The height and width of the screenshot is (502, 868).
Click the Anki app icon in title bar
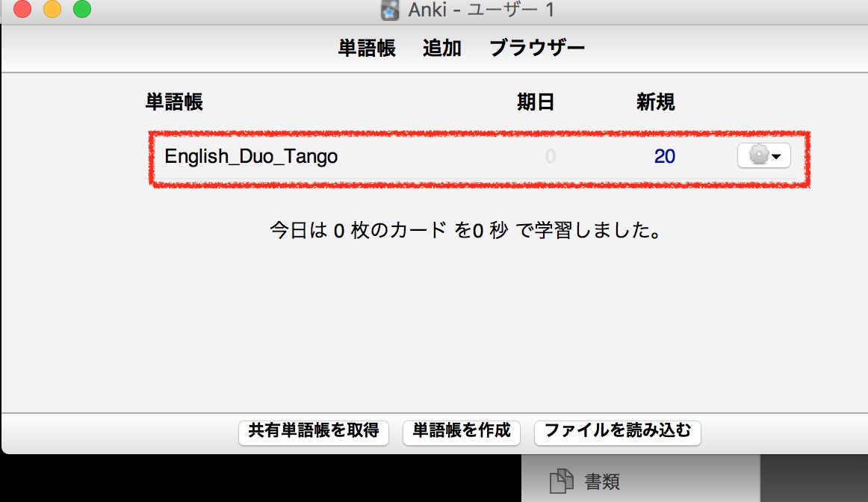coord(390,10)
